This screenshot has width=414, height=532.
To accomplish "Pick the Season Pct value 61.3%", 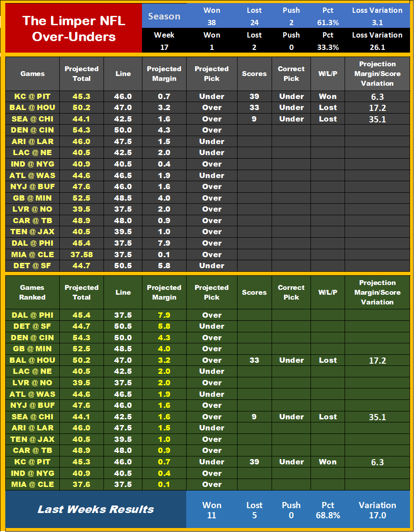I will pyautogui.click(x=328, y=23).
